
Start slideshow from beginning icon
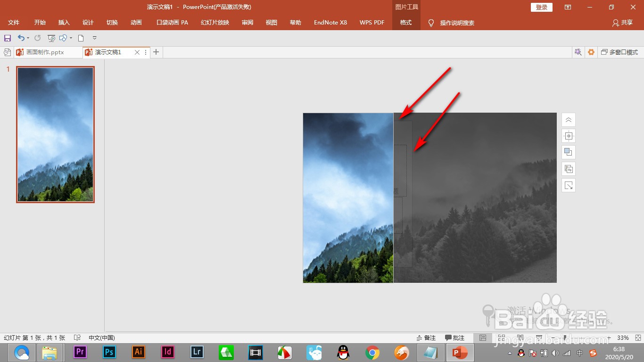pos(51,38)
